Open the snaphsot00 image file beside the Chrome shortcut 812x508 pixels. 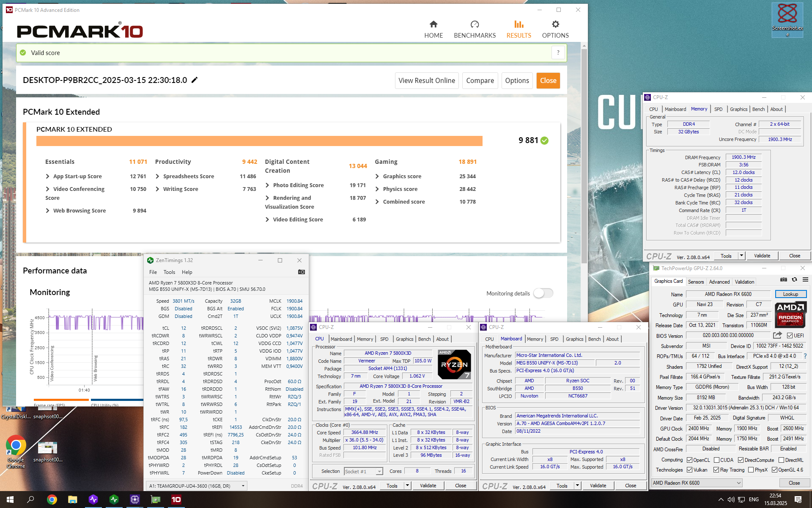coord(47,452)
